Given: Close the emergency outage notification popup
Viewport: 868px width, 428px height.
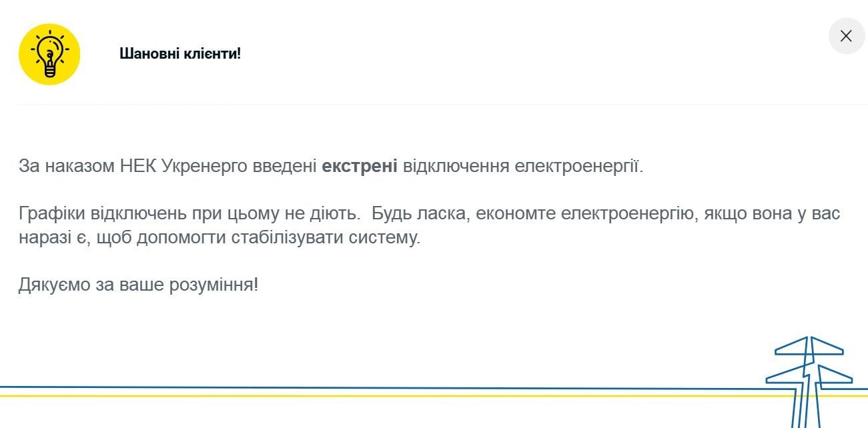Looking at the screenshot, I should click(846, 36).
